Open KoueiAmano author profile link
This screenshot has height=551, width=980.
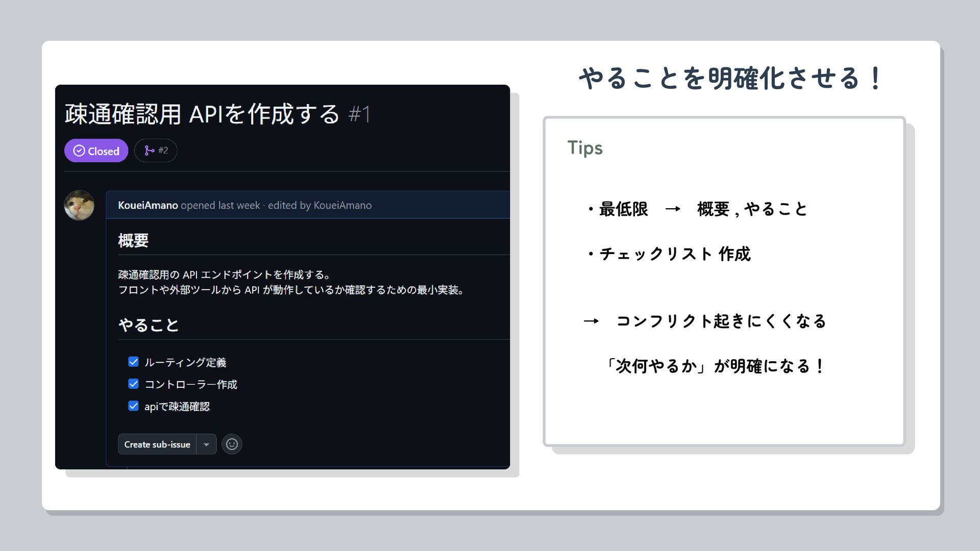pyautogui.click(x=148, y=205)
